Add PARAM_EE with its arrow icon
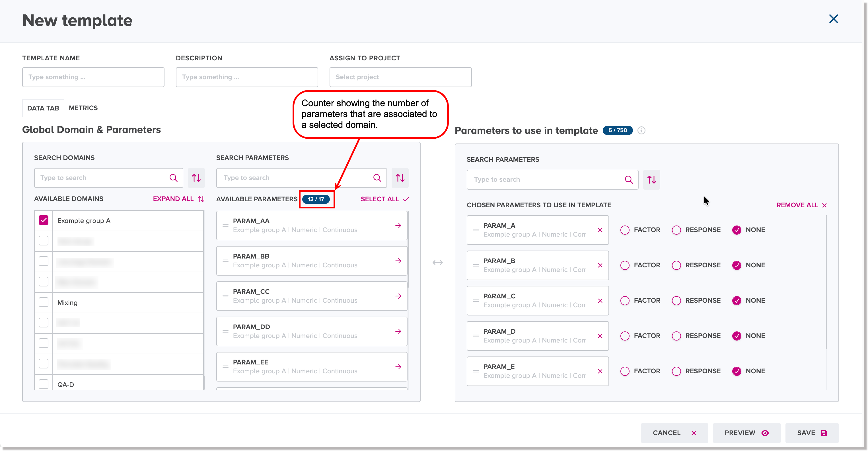This screenshot has width=868, height=451. [x=398, y=366]
